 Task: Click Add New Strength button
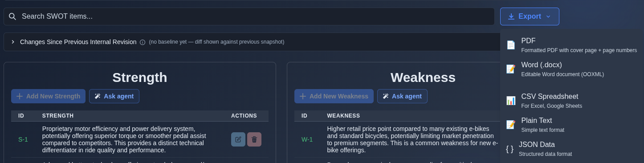(48, 96)
